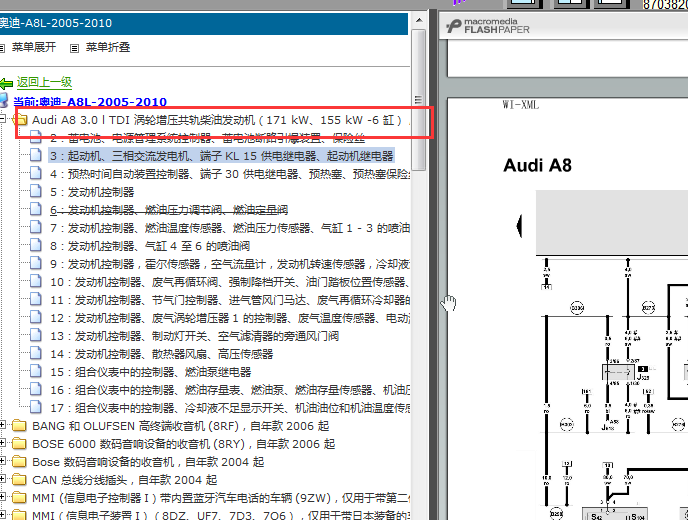The image size is (688, 520).
Task: Open item 11: 节气门控制器 entry
Action: (x=230, y=300)
